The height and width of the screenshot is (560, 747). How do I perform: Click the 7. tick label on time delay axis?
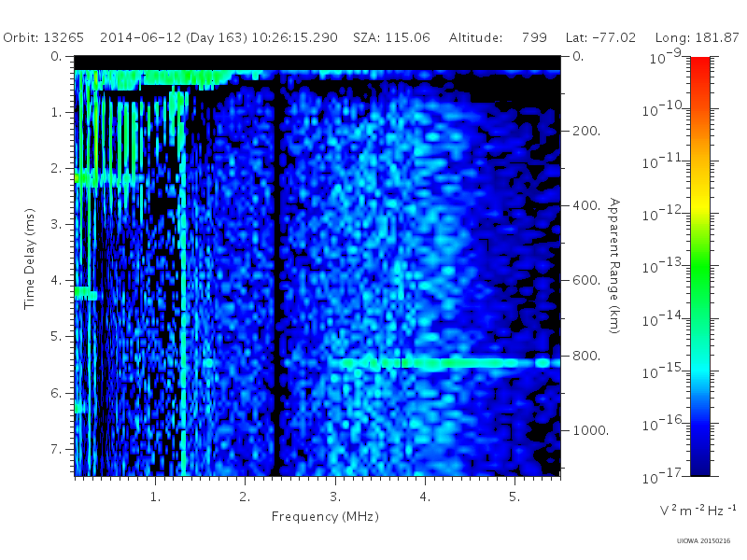[57, 449]
